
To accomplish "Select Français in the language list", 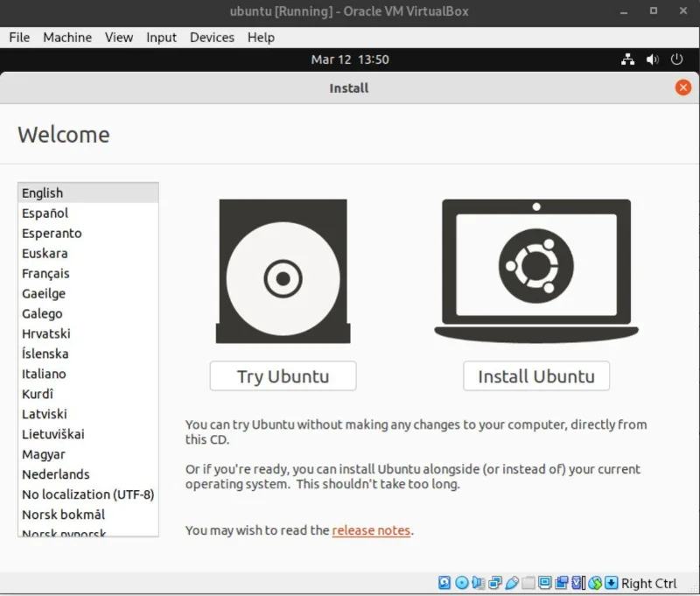I will pos(88,273).
